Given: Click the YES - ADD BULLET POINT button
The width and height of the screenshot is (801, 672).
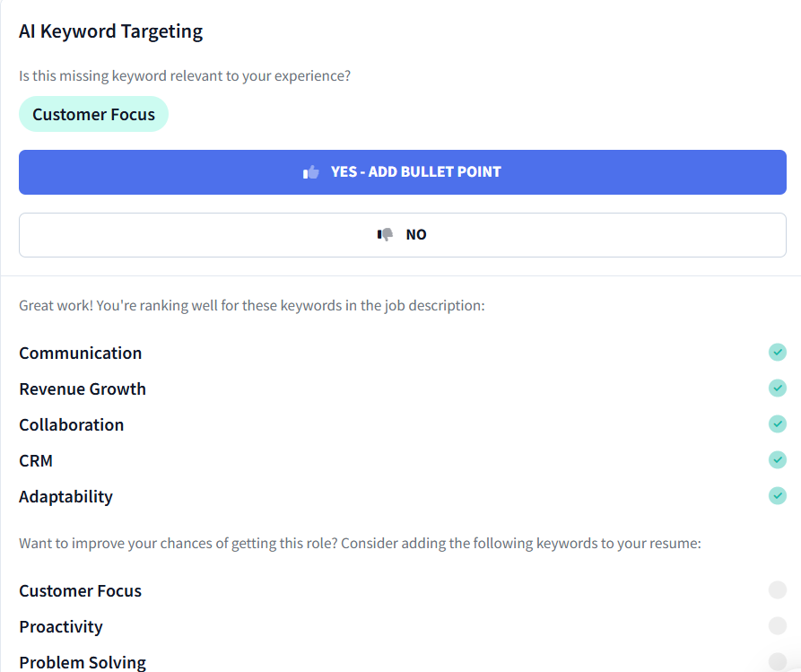Looking at the screenshot, I should 402,170.
